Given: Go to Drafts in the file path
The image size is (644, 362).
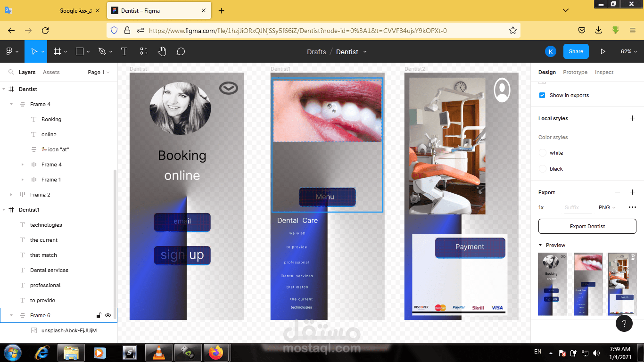Looking at the screenshot, I should (x=316, y=52).
